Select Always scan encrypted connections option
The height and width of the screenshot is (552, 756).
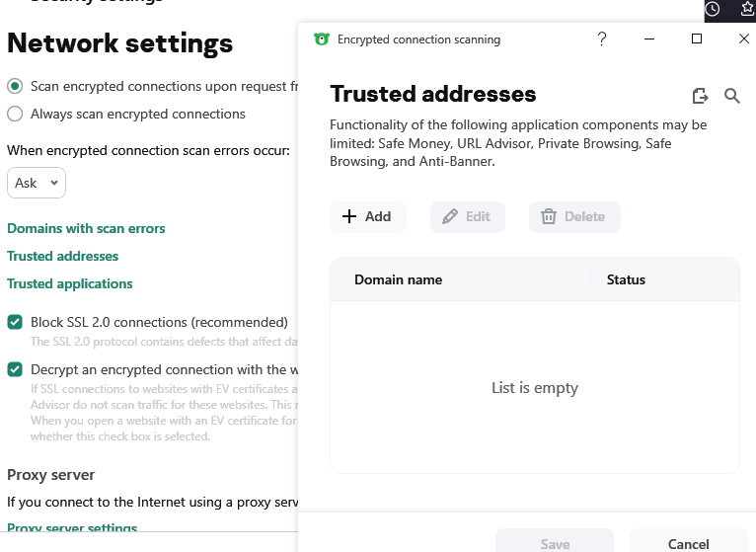[x=15, y=114]
